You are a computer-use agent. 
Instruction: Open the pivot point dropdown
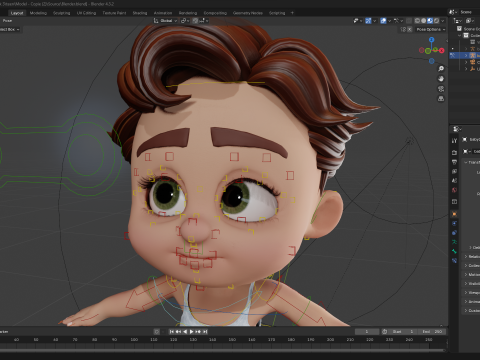[x=185, y=21]
